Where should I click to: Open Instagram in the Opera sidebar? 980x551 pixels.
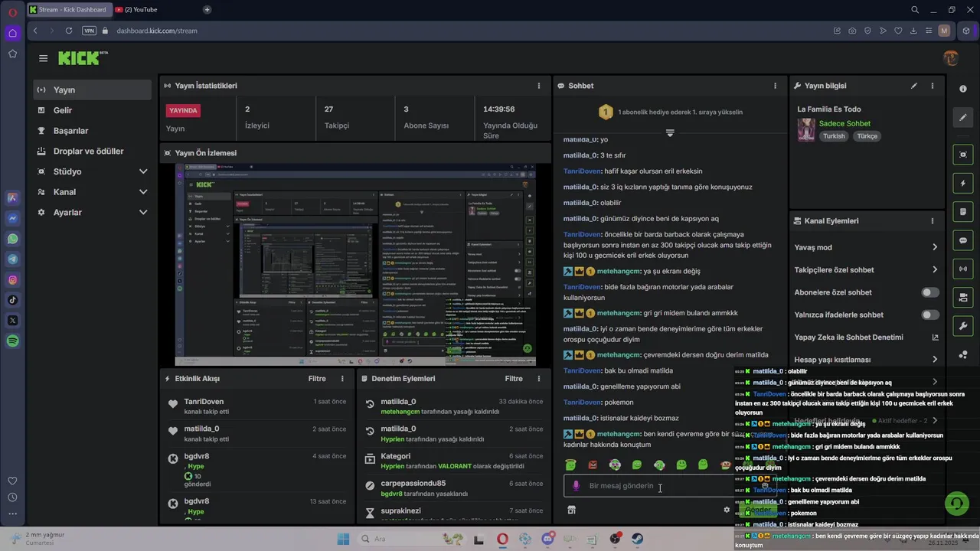tap(12, 280)
